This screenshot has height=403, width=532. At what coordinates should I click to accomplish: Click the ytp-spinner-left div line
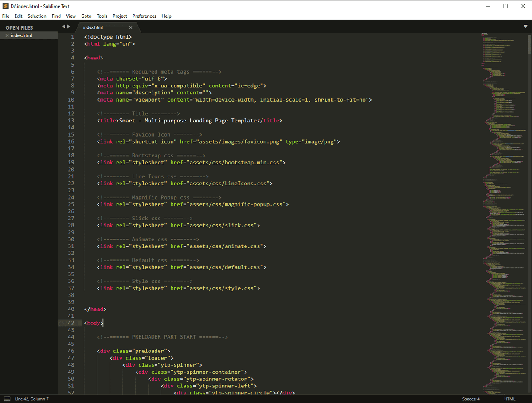coord(209,386)
